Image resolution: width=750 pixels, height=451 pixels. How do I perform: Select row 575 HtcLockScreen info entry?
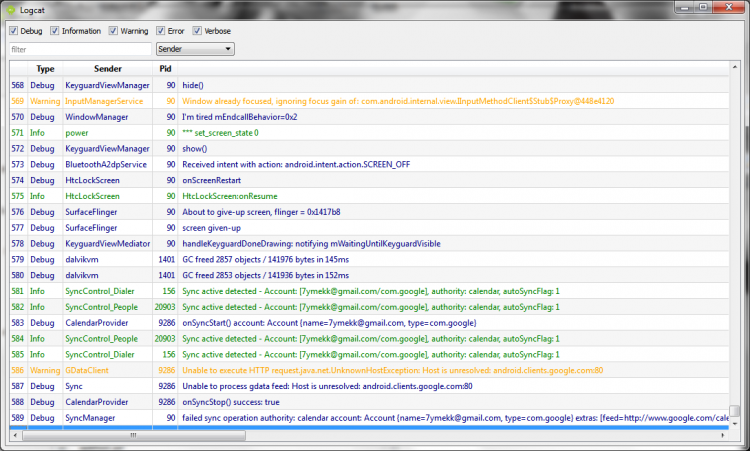point(300,196)
